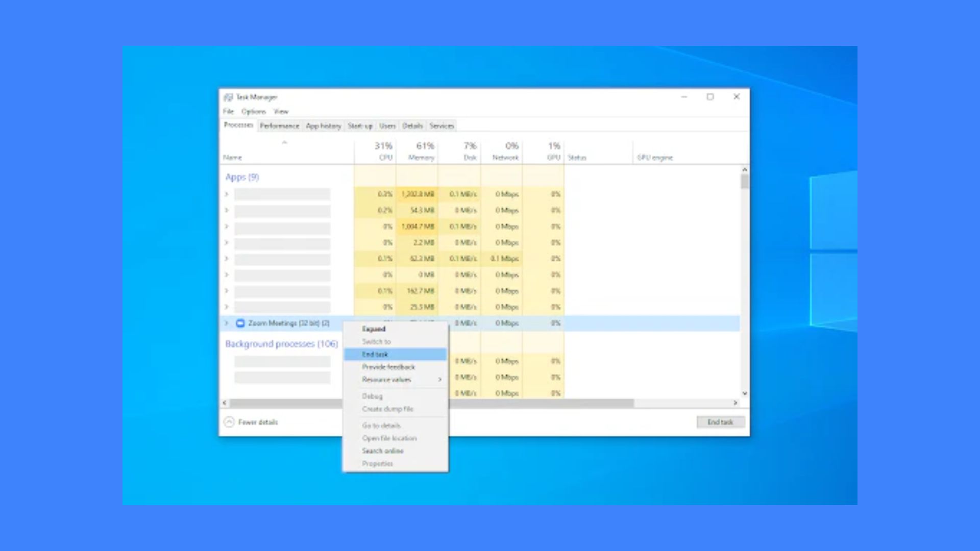Maximize the Task Manager window
The image size is (980, 551).
[x=710, y=96]
